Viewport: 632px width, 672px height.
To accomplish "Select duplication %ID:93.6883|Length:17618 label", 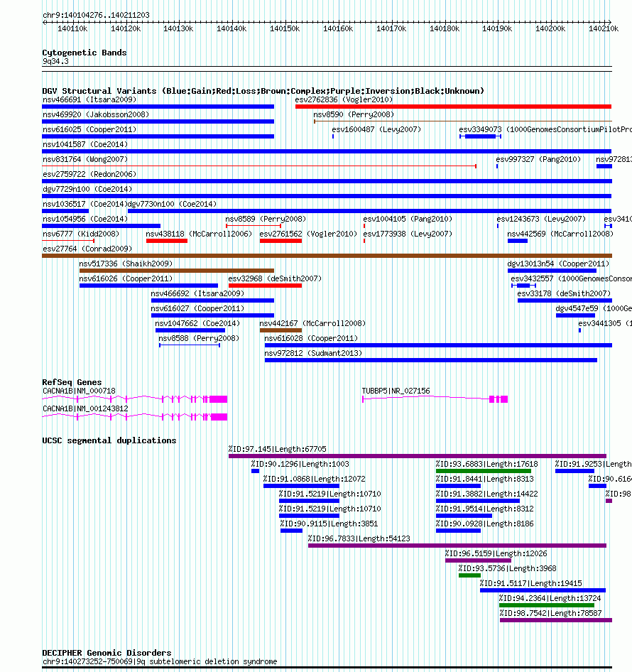I will (486, 465).
